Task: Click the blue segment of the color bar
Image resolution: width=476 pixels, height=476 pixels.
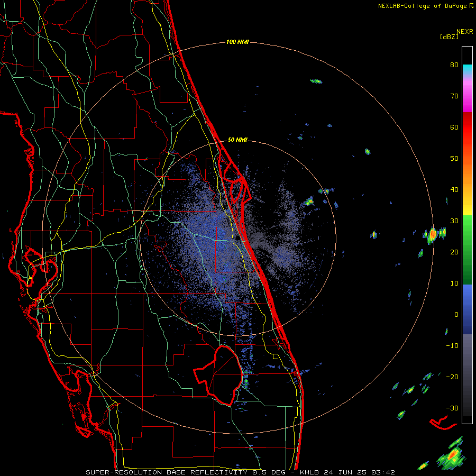Action: [x=467, y=309]
